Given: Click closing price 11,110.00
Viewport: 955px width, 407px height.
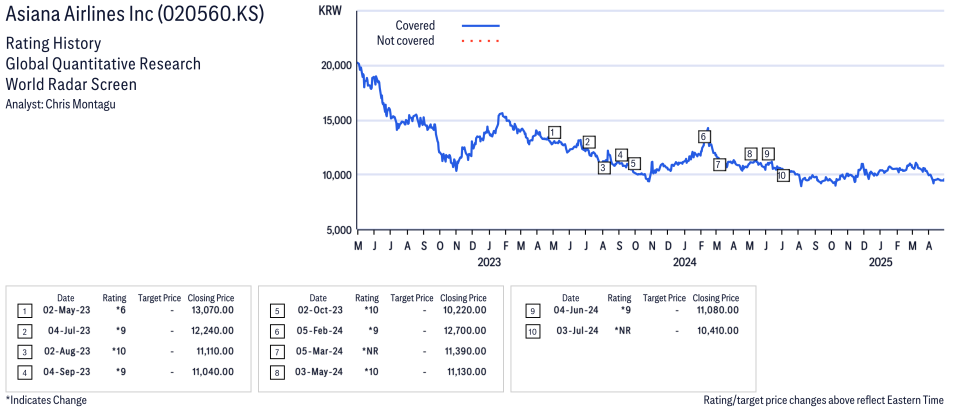Looking at the screenshot, I should pyautogui.click(x=213, y=352).
